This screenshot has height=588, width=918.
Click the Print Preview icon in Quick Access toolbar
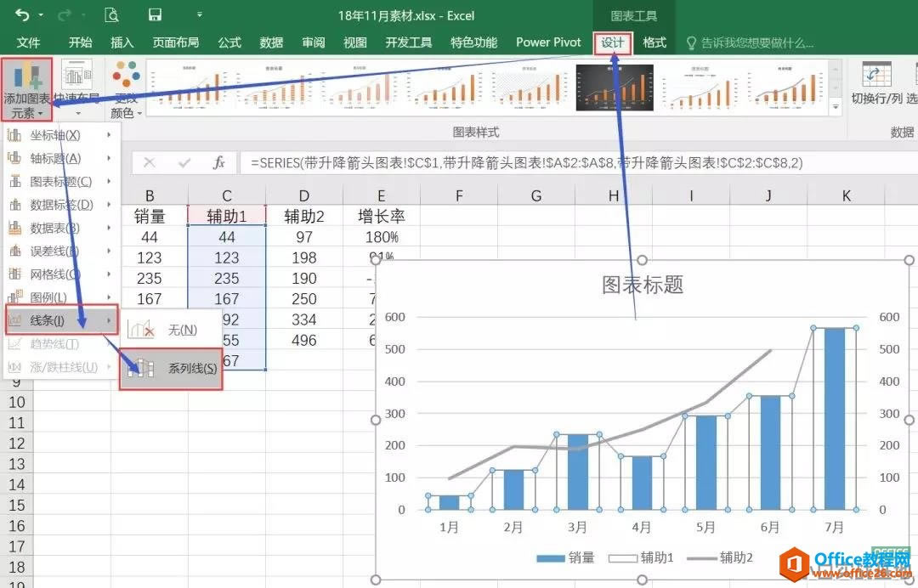tap(111, 15)
